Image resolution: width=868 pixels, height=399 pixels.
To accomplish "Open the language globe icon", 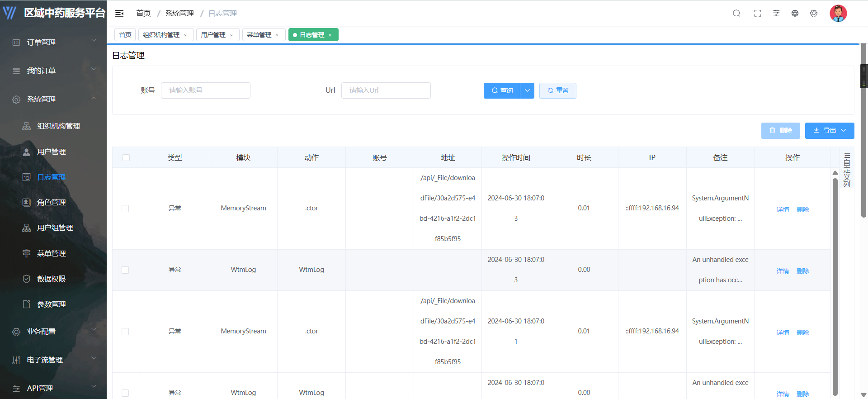I will click(x=795, y=13).
